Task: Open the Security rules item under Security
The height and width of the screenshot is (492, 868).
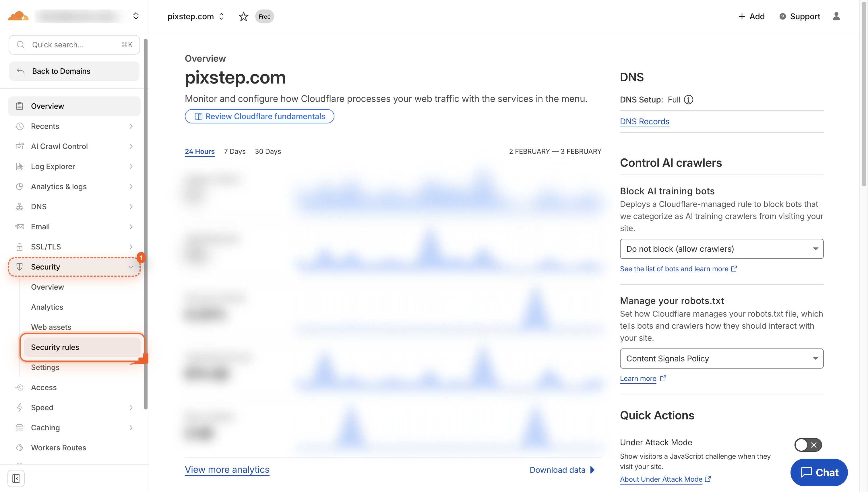Action: [55, 347]
